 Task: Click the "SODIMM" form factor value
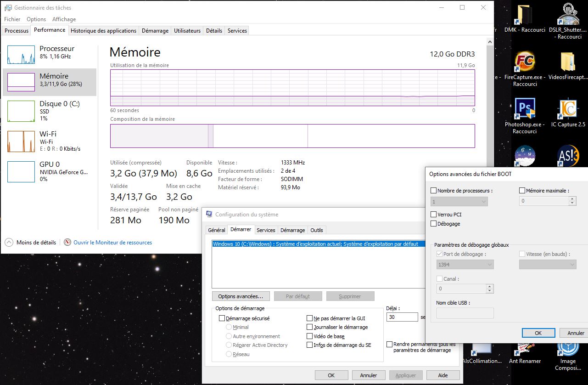292,179
